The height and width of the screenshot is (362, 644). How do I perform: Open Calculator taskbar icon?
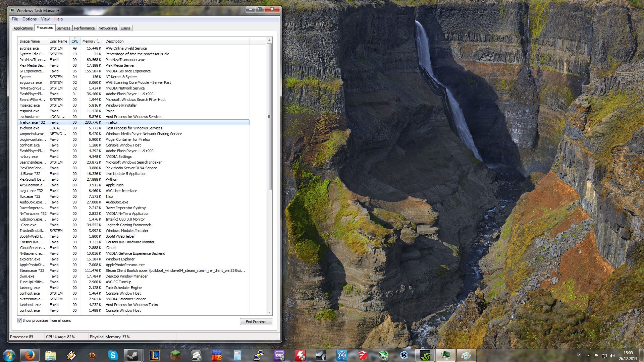237,355
